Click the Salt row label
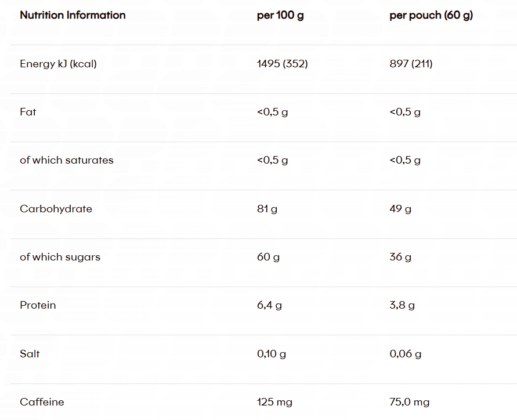Screen dimensions: 517x420 [30, 354]
